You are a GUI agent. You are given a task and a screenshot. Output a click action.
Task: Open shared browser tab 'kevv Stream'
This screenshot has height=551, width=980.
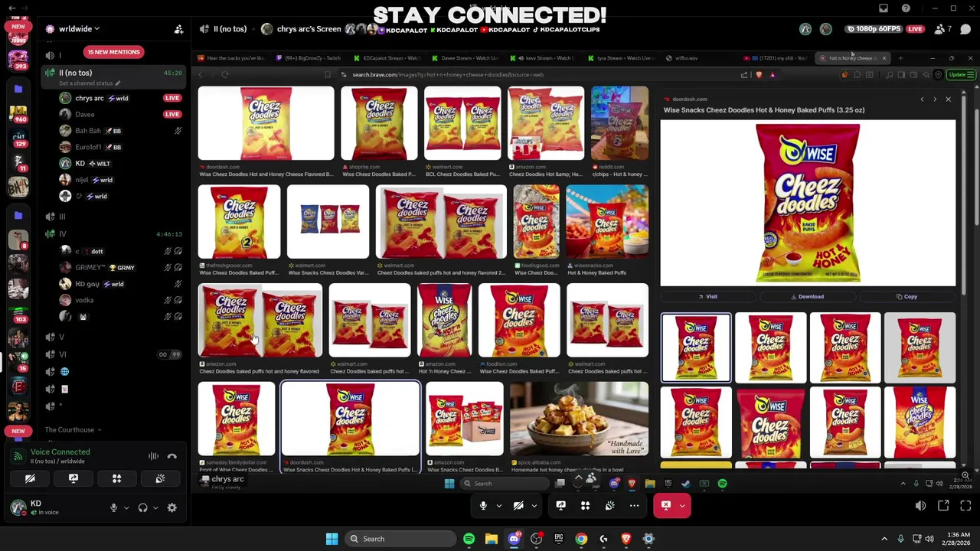(544, 58)
